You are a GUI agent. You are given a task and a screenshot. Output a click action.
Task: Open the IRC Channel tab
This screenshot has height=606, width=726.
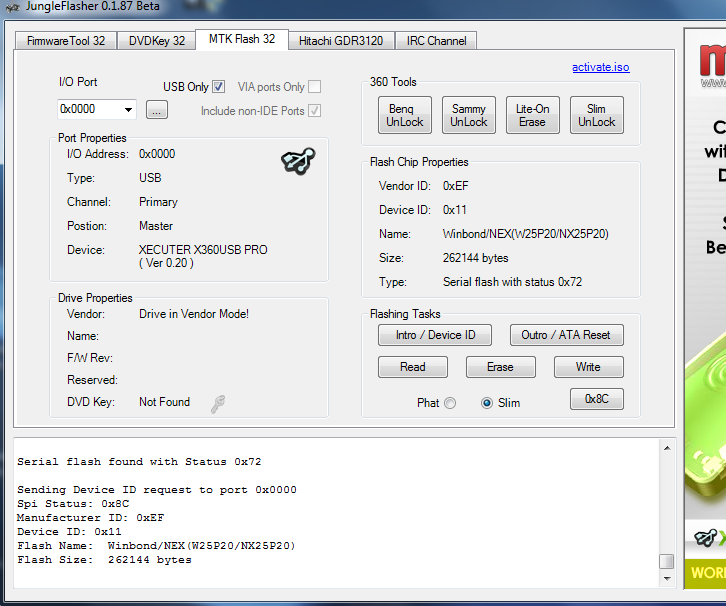tap(436, 41)
